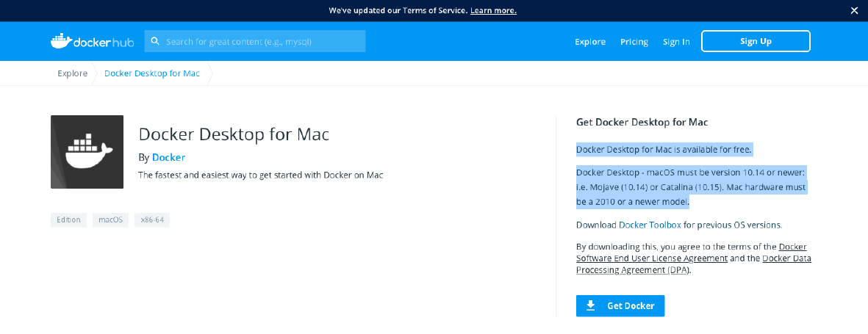Screen dimensions: 868x334
Task: Open the Docker publisher link
Action: point(169,158)
